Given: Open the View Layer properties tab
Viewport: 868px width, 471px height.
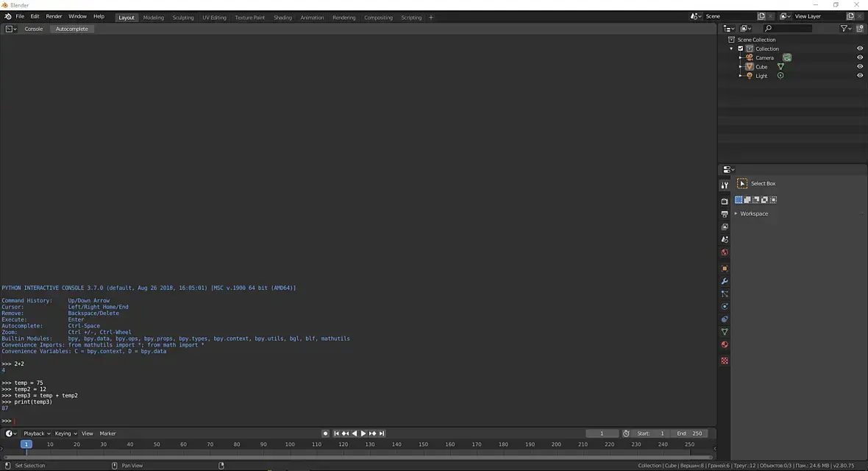Looking at the screenshot, I should tap(725, 227).
